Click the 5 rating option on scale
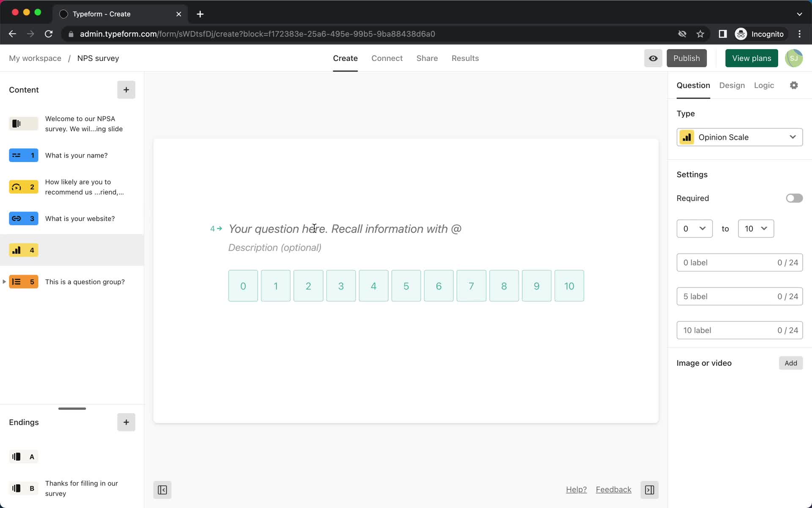 tap(406, 286)
